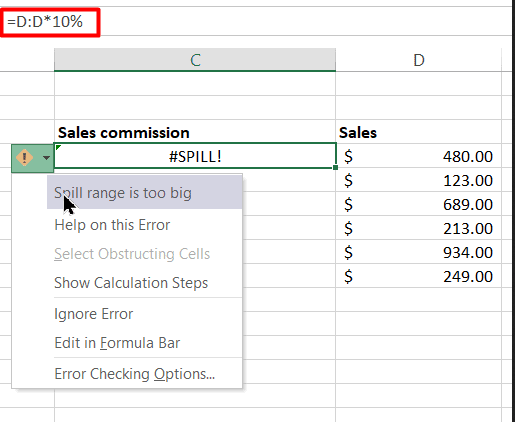This screenshot has width=515, height=422.
Task: Expand the error indicator dropdown arrow
Action: click(46, 158)
